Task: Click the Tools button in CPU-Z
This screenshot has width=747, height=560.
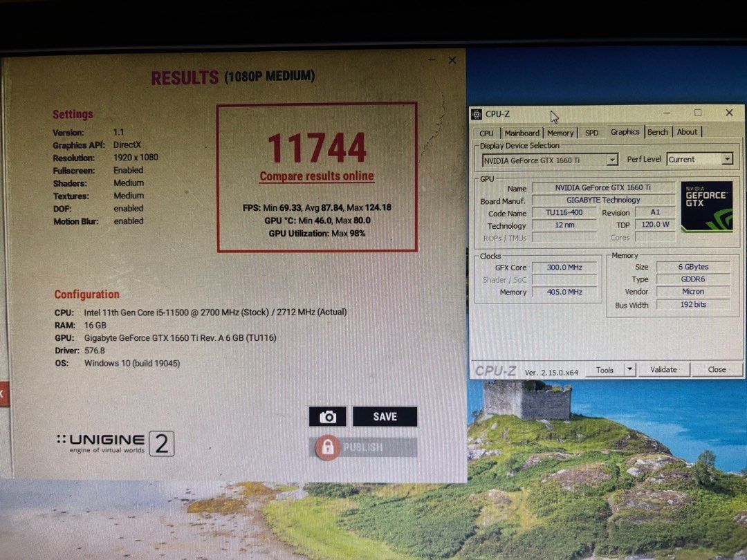Action: tap(604, 370)
